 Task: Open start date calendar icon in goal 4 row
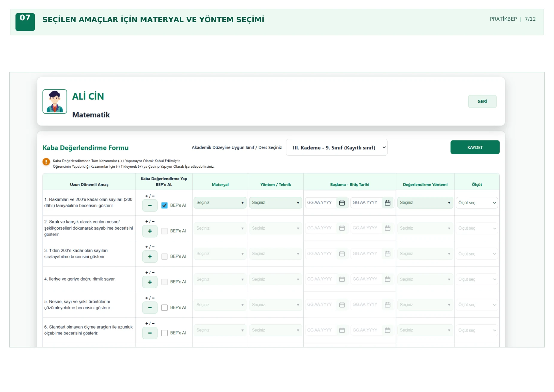(x=342, y=279)
